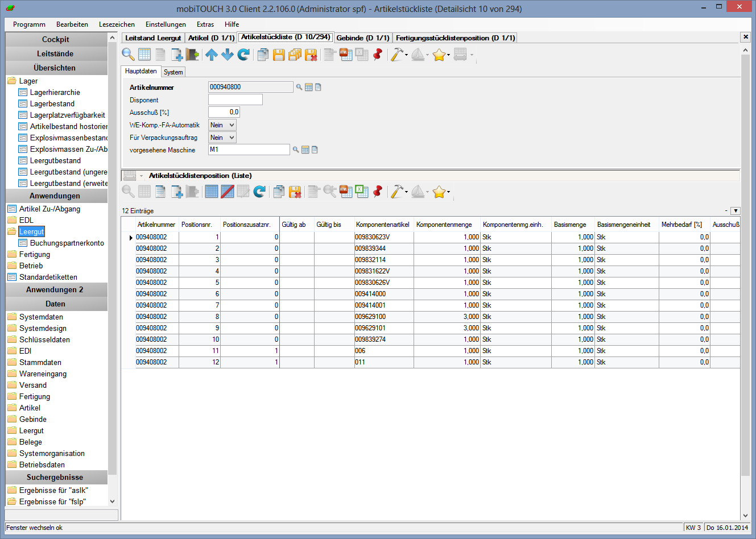Switch to the Leitstand Leergut tab
Image resolution: width=756 pixels, height=539 pixels.
tap(153, 38)
